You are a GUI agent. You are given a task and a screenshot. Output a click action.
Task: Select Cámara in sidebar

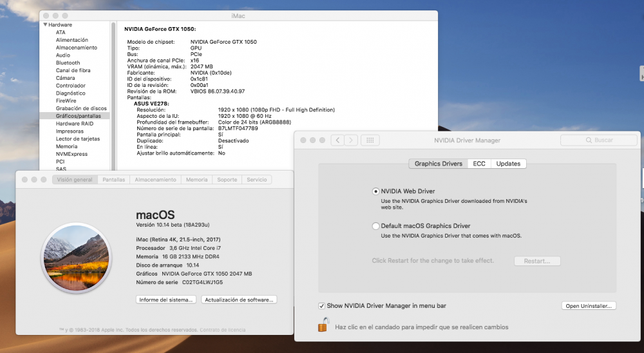pos(65,78)
